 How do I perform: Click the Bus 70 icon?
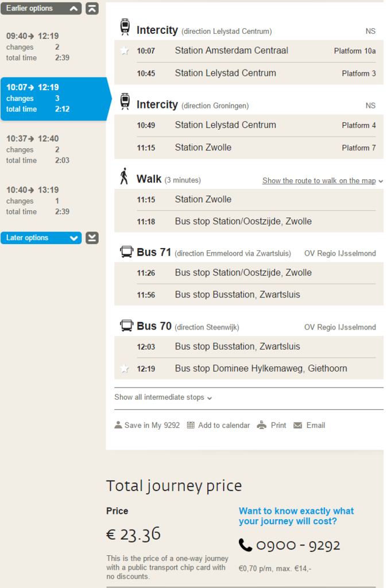(x=126, y=326)
